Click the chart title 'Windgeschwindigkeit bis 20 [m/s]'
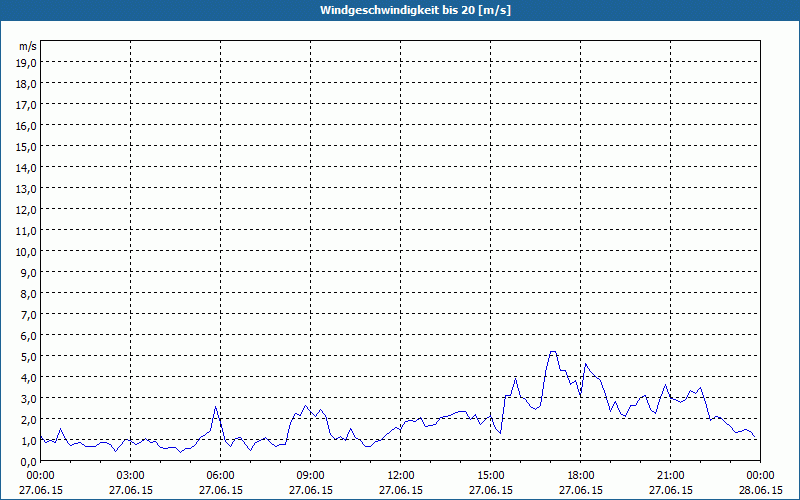This screenshot has height=500, width=800. click(415, 10)
